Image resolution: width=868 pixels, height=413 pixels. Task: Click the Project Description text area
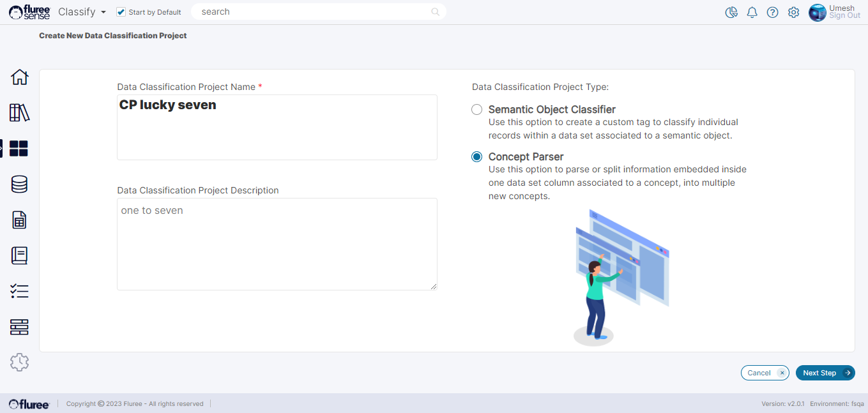coord(277,244)
